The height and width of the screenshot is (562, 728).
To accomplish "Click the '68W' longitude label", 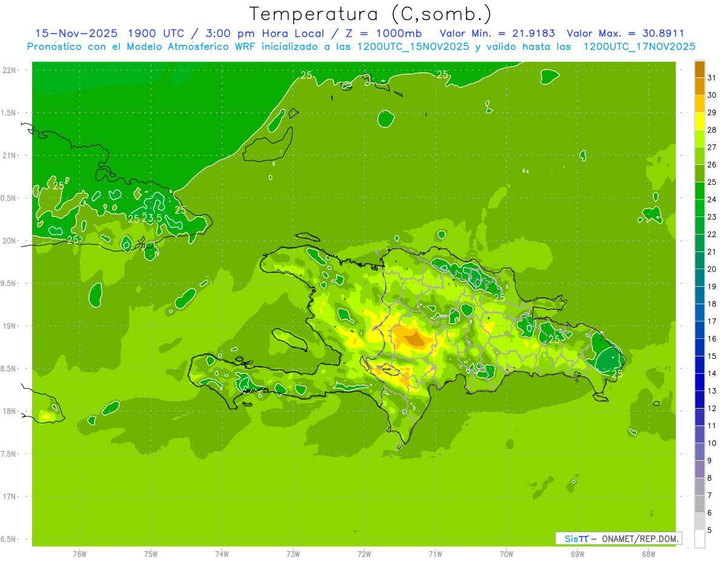I will point(649,554).
